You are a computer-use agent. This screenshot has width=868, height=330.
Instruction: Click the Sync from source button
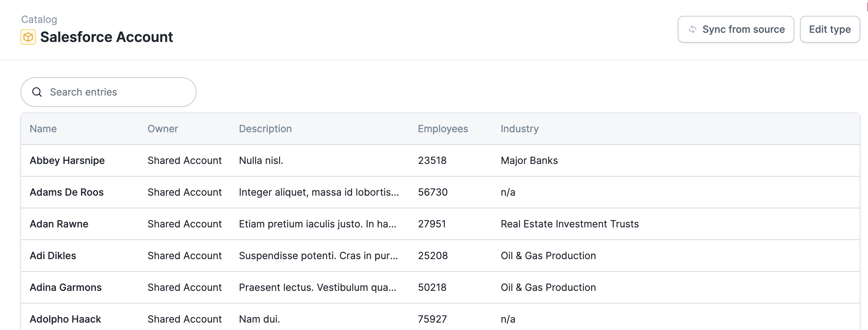[736, 29]
